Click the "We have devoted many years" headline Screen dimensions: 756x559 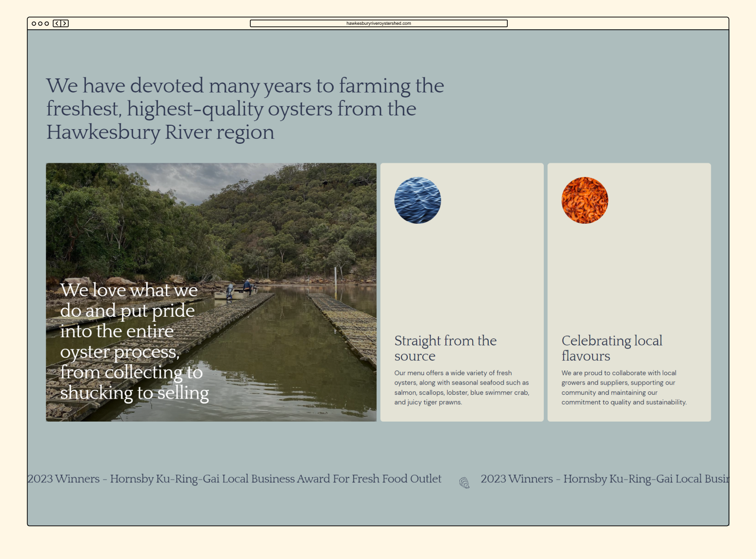click(x=245, y=109)
